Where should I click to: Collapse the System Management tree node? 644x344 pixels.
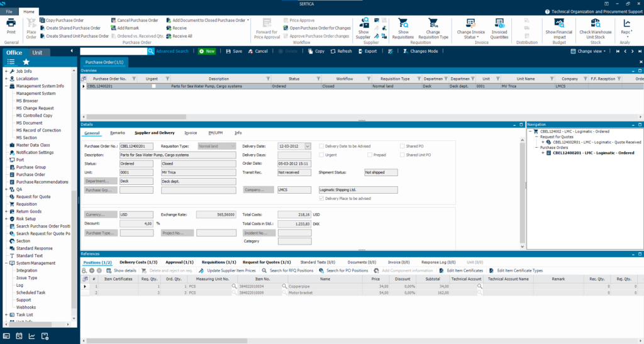pos(6,263)
